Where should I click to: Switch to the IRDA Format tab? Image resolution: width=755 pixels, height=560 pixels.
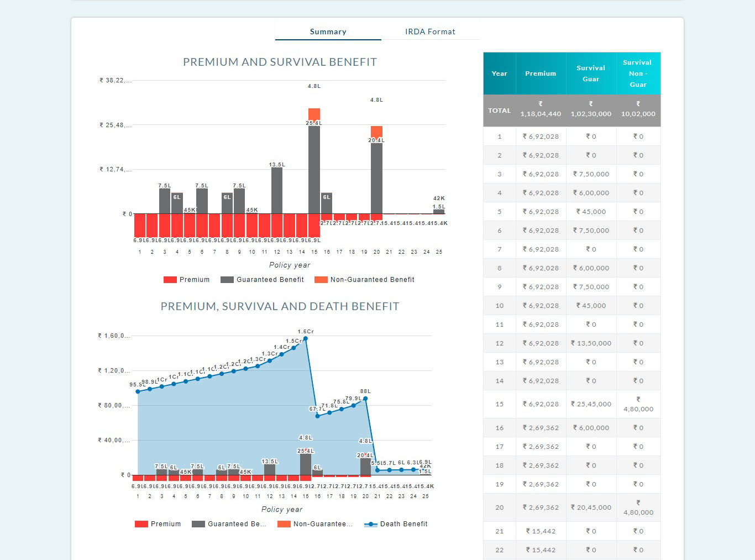pyautogui.click(x=430, y=32)
